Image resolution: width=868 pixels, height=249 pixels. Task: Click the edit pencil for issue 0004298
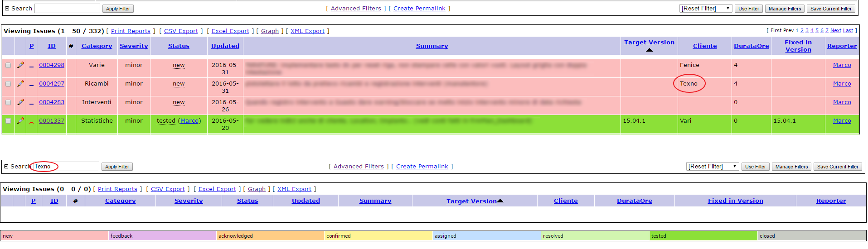coord(20,65)
